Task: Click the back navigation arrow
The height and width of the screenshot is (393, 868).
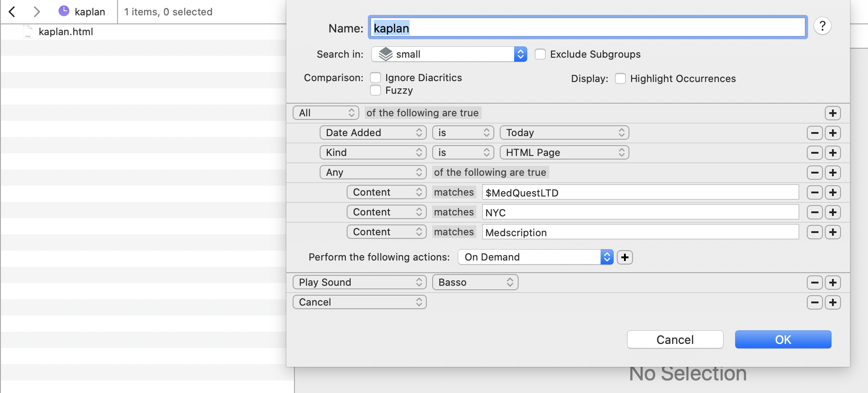Action: (x=12, y=12)
